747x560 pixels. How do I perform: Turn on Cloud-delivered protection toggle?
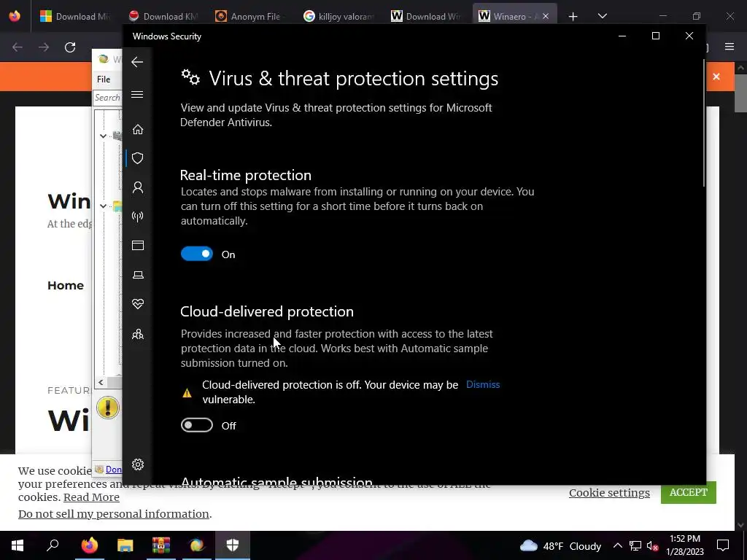click(x=197, y=425)
